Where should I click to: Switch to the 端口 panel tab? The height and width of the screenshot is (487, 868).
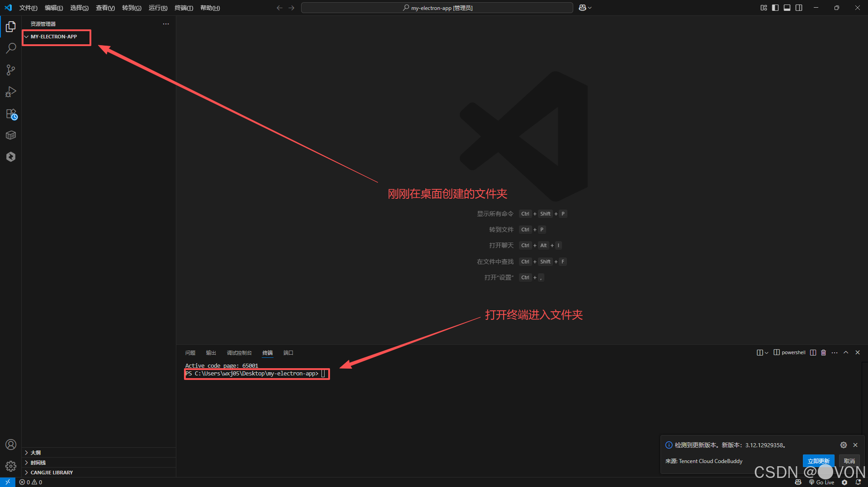(x=288, y=353)
